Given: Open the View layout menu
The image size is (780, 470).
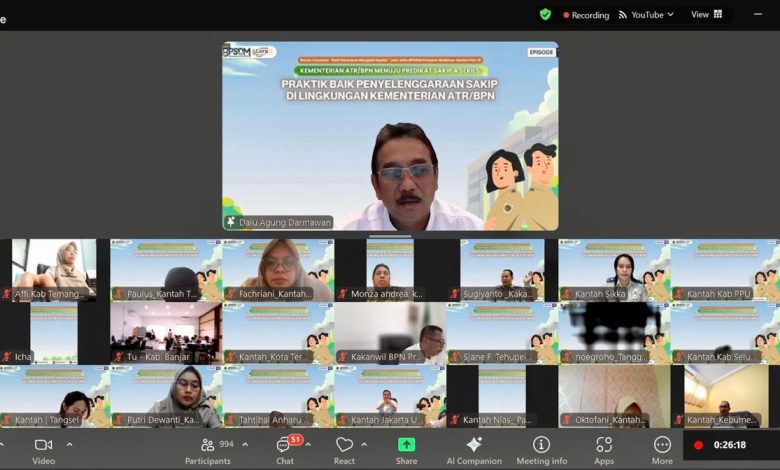Looking at the screenshot, I should coord(705,15).
